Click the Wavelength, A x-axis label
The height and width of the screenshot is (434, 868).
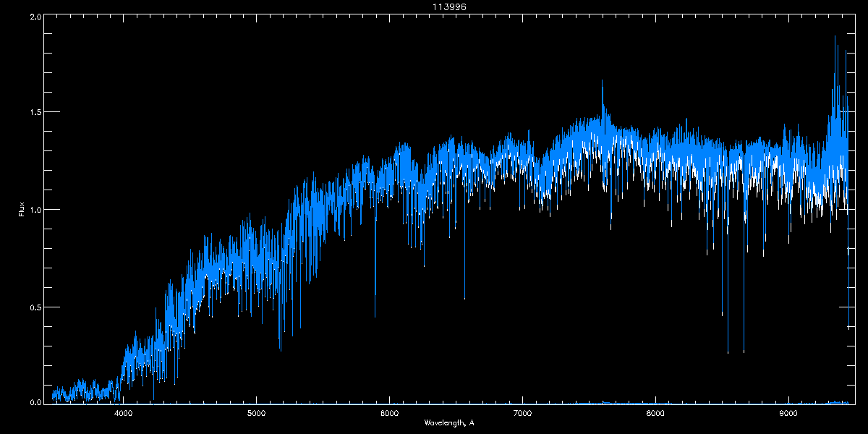pos(449,422)
